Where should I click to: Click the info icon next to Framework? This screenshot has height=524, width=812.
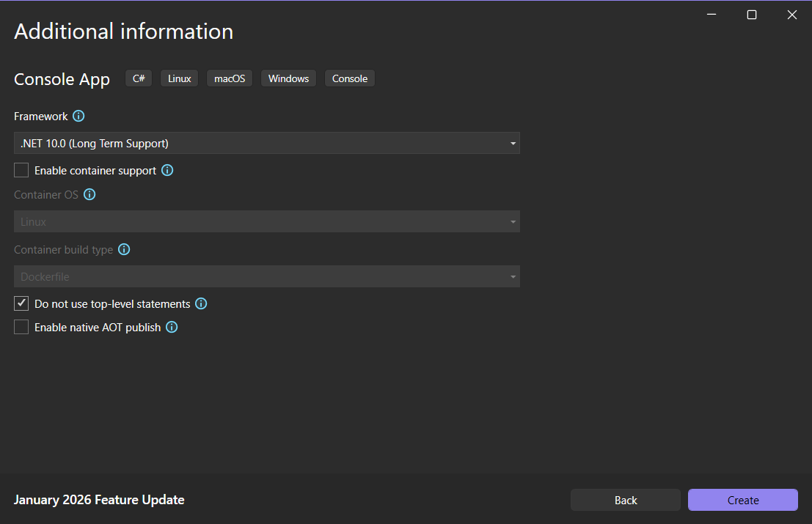point(79,117)
